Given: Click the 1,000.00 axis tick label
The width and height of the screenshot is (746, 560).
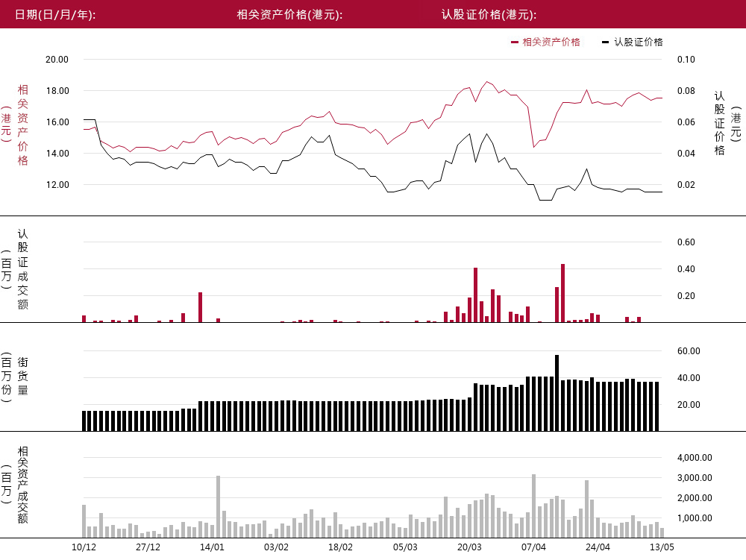Looking at the screenshot, I should (x=695, y=518).
